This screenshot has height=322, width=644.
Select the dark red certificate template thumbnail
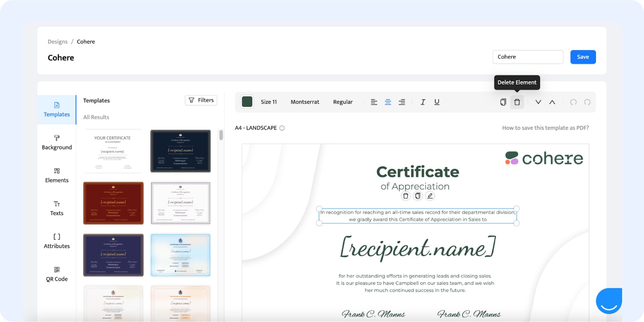(113, 203)
